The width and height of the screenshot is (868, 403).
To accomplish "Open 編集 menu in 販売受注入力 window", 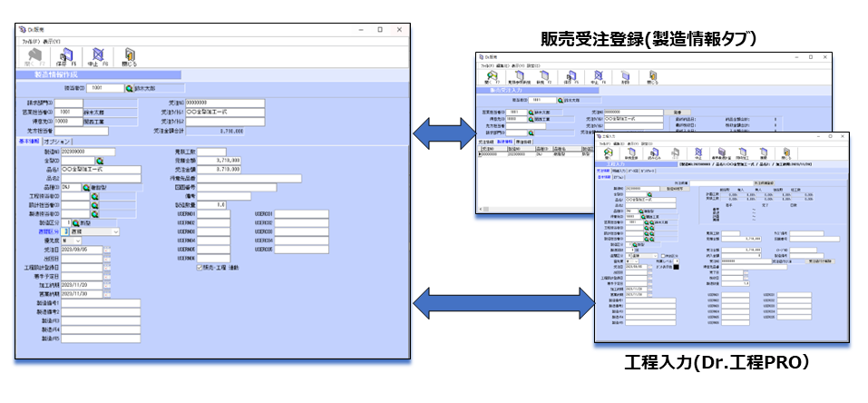I will (502, 66).
